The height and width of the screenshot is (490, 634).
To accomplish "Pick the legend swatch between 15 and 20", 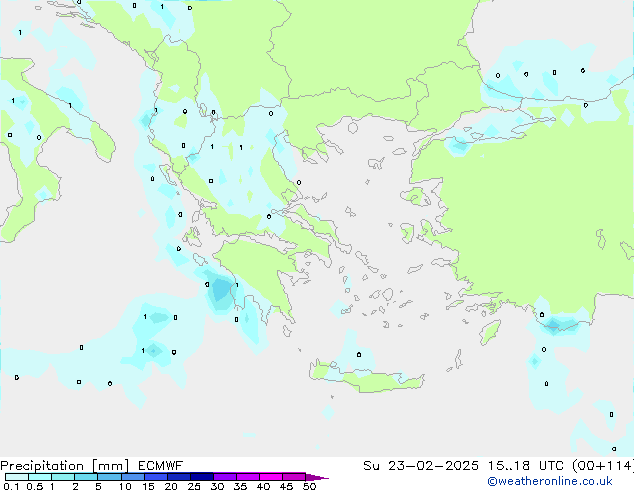I will coord(155,477).
